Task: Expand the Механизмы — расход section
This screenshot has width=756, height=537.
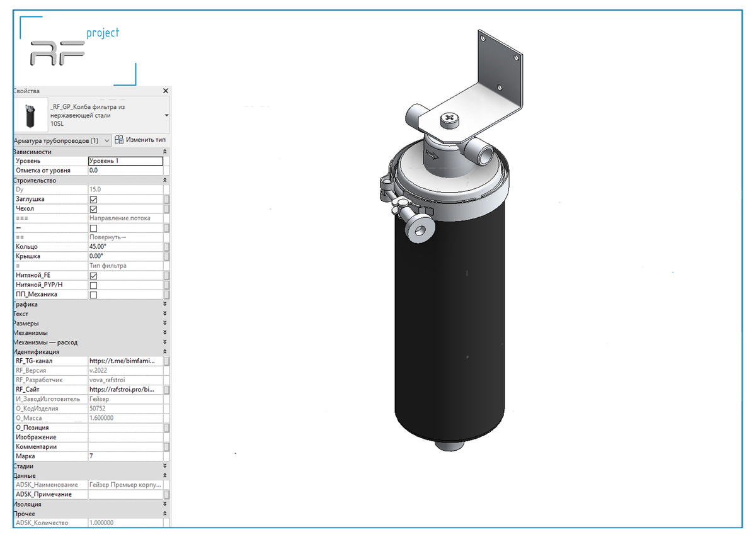Action: (x=165, y=342)
